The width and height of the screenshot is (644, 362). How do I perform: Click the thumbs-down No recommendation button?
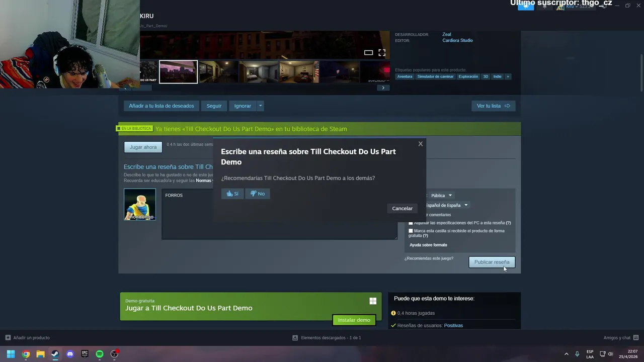click(258, 194)
